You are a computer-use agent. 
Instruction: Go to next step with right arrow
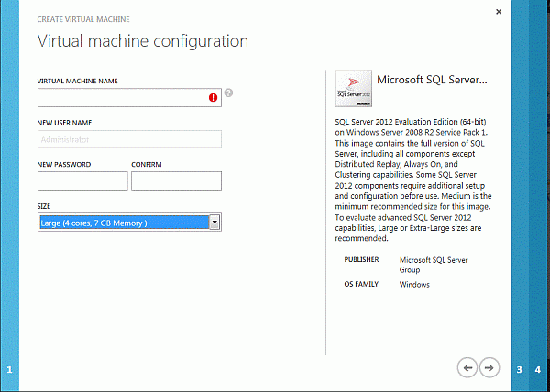(489, 367)
